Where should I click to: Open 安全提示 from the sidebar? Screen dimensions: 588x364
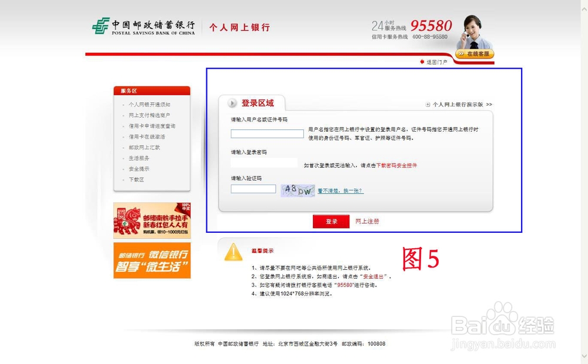pos(139,169)
